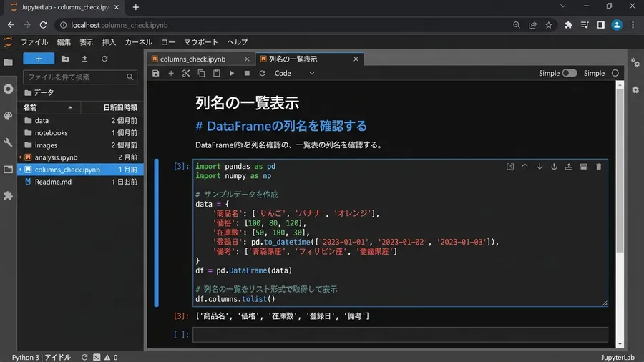This screenshot has height=362, width=644.
Task: Delete cell with trash icon
Action: coord(598,167)
